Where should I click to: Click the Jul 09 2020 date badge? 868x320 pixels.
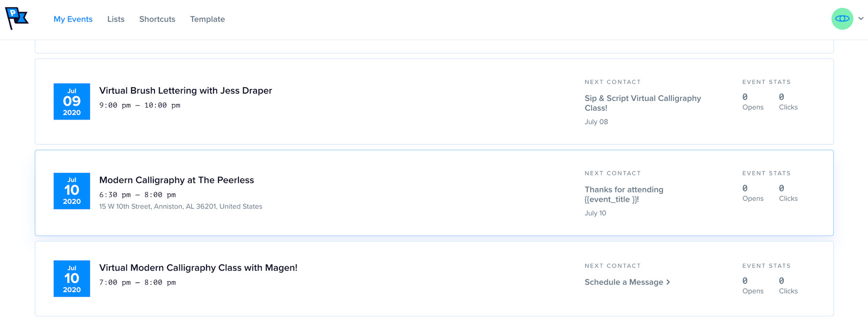pos(72,101)
